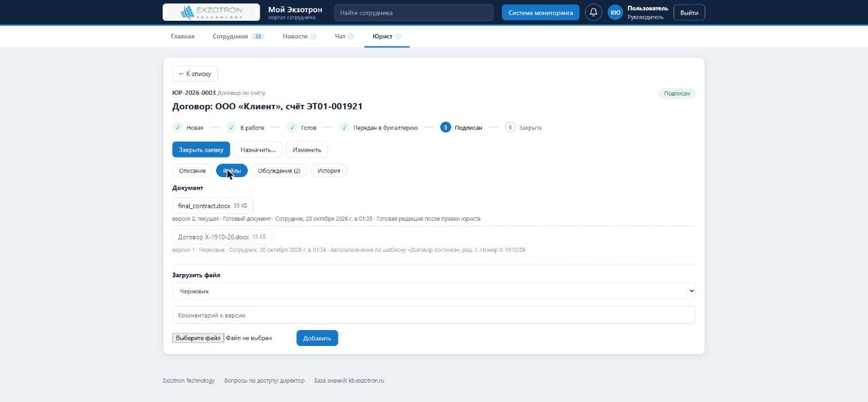Open the notifications bell icon
The height and width of the screenshot is (402, 868).
click(593, 12)
